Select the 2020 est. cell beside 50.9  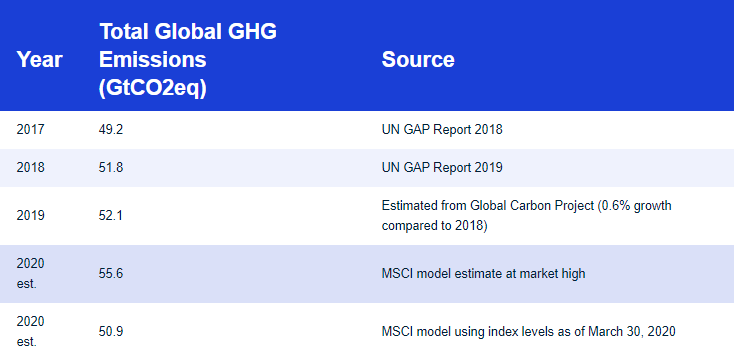coord(30,332)
